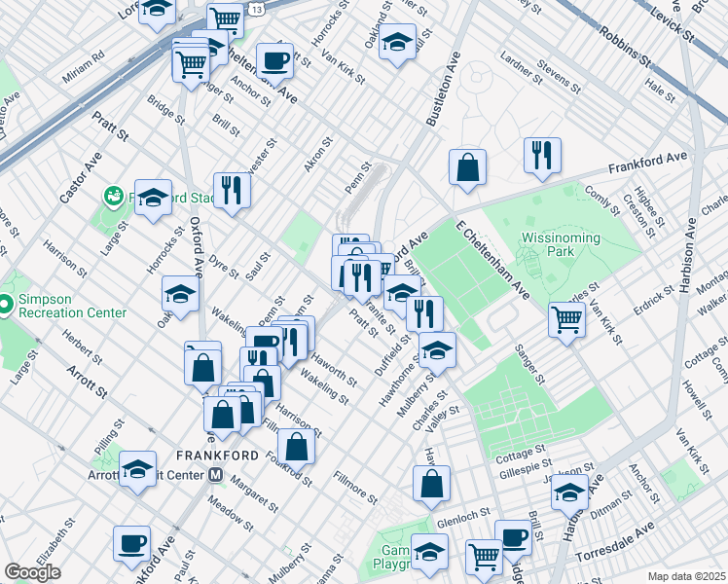Open the coffee marker near Elizabeth St
728x584 pixels.
tap(131, 543)
